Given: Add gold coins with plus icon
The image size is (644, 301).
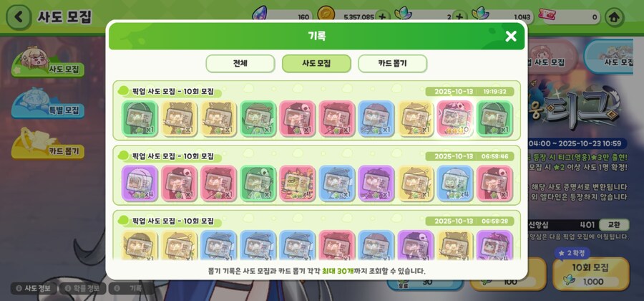Looking at the screenshot, I should click(x=383, y=17).
